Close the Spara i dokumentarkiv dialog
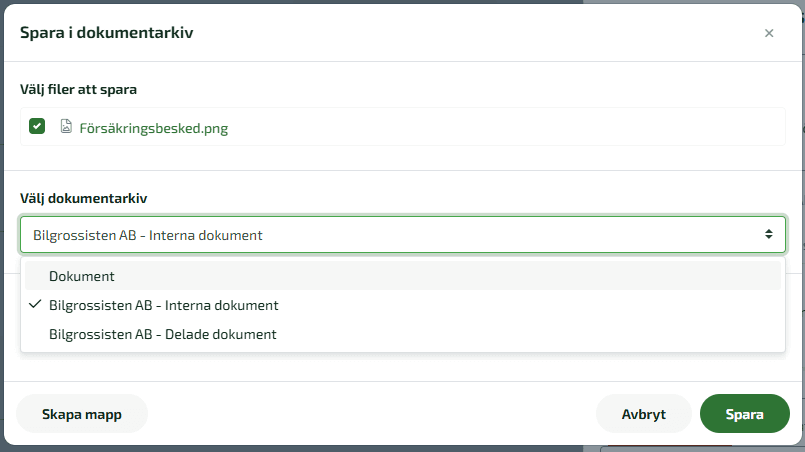 (769, 33)
